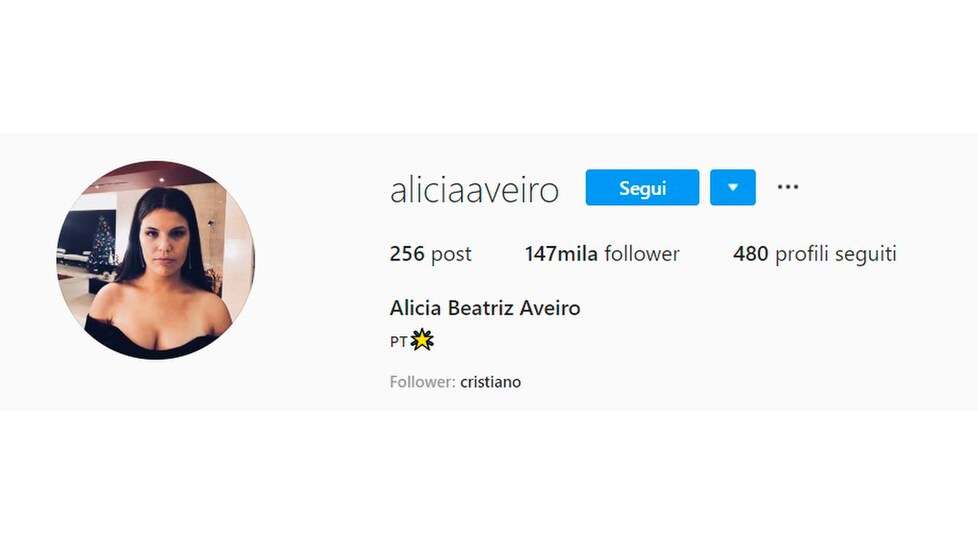978x544 pixels.
Task: Open the three-dot more options menu
Action: pyautogui.click(x=788, y=187)
